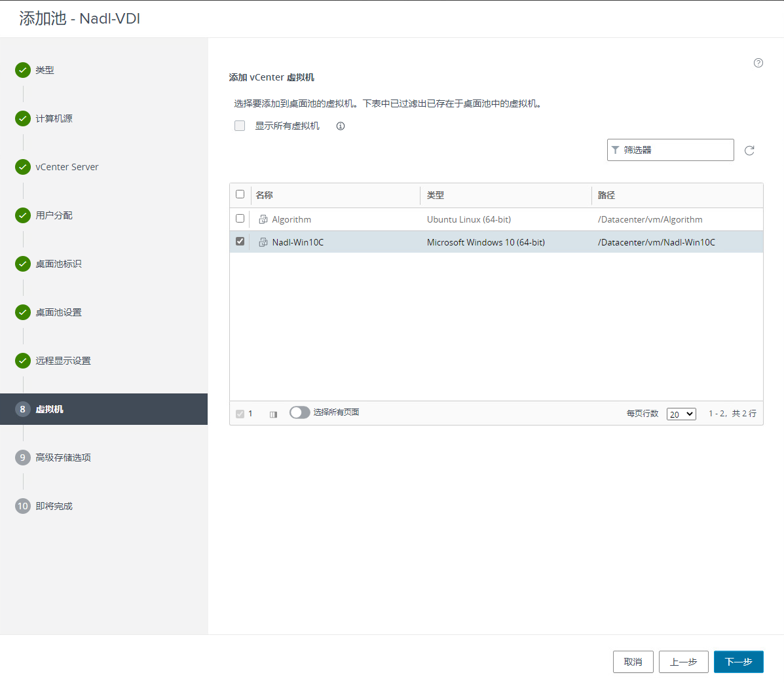The height and width of the screenshot is (688, 784).
Task: Click the /Datacenter/vm/Nadl-Win10C path cell
Action: [x=656, y=242]
